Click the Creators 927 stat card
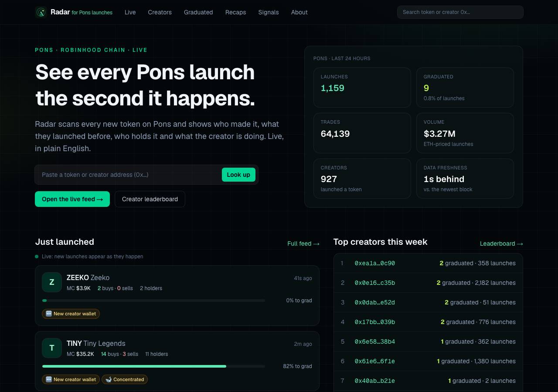The width and height of the screenshot is (558, 392). click(x=362, y=179)
